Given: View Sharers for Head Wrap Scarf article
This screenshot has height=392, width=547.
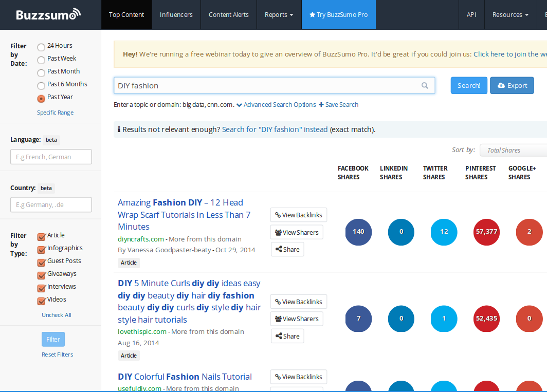Looking at the screenshot, I should [x=297, y=232].
